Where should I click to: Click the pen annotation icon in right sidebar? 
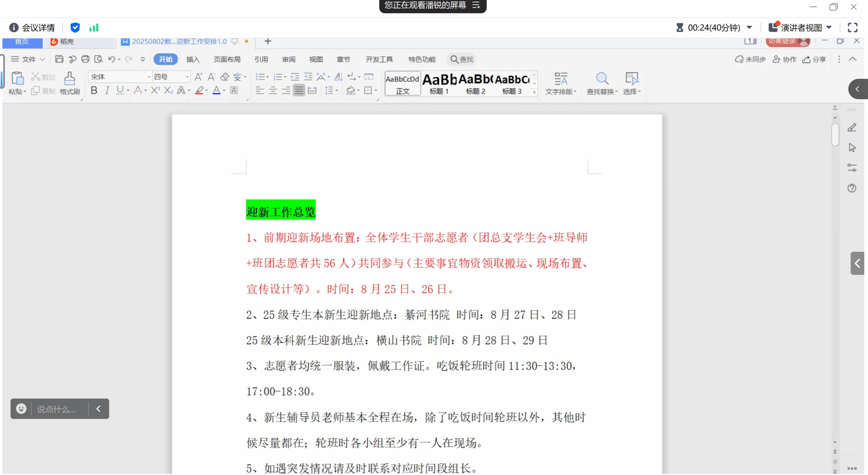(x=852, y=128)
